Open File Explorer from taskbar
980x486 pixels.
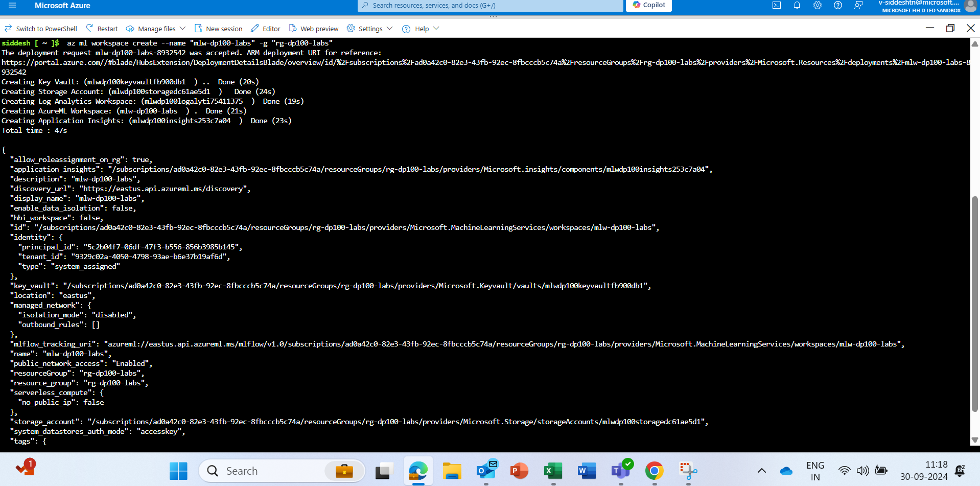click(452, 471)
